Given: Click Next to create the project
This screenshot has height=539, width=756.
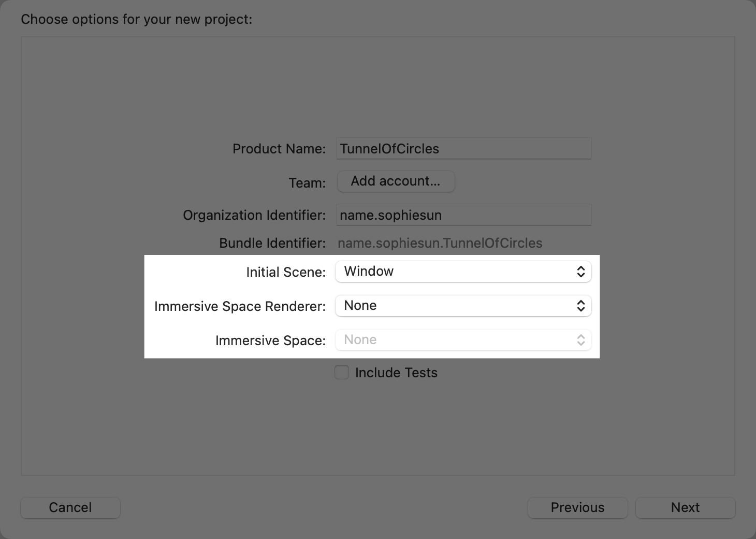Looking at the screenshot, I should (685, 507).
